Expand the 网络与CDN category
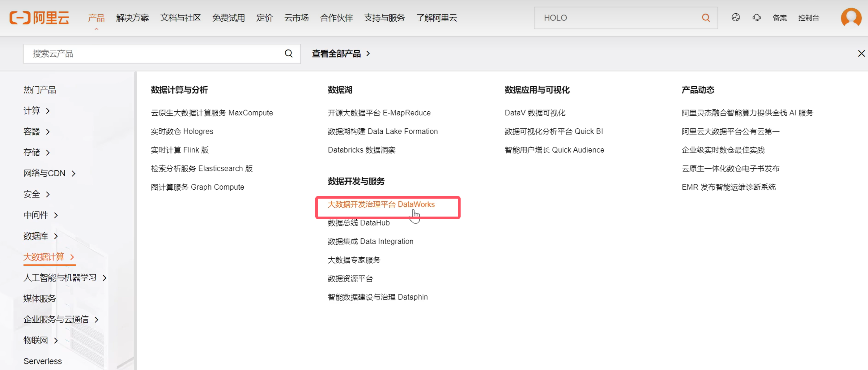This screenshot has width=868, height=370. click(49, 173)
